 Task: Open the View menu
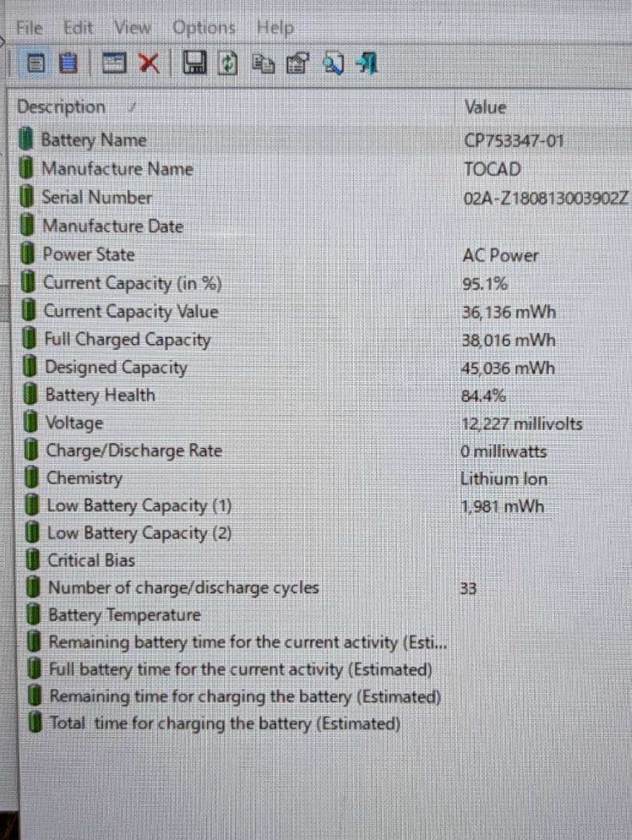pyautogui.click(x=132, y=26)
